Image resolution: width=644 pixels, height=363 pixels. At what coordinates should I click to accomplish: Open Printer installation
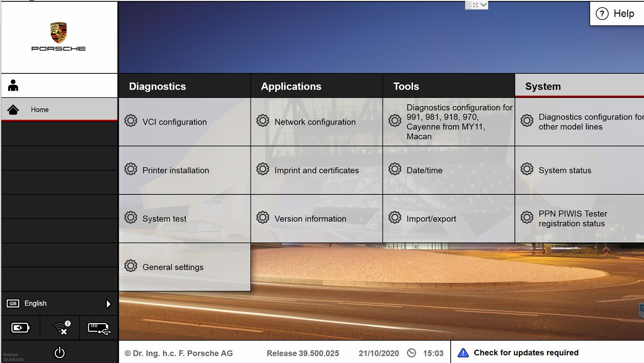point(184,170)
